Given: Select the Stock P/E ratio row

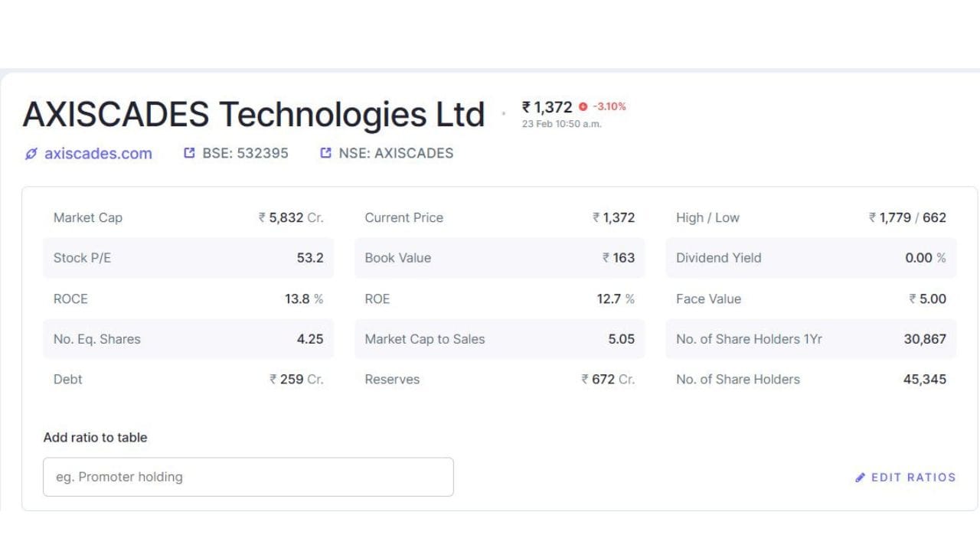Looking at the screenshot, I should (x=188, y=258).
